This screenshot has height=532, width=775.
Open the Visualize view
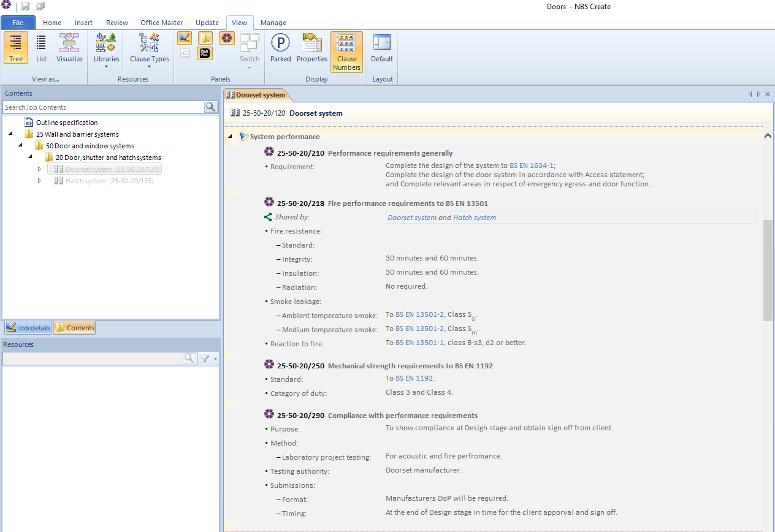point(69,48)
